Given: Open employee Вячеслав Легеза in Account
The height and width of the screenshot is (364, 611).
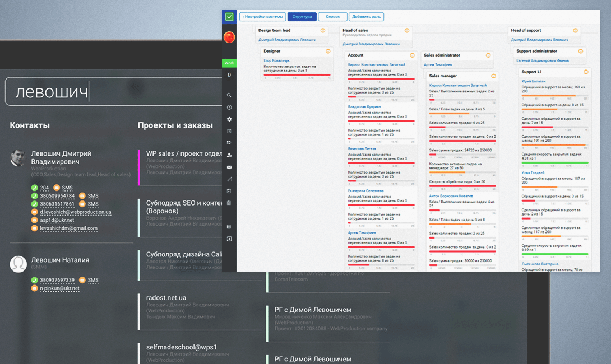Looking at the screenshot, I should pyautogui.click(x=362, y=149).
